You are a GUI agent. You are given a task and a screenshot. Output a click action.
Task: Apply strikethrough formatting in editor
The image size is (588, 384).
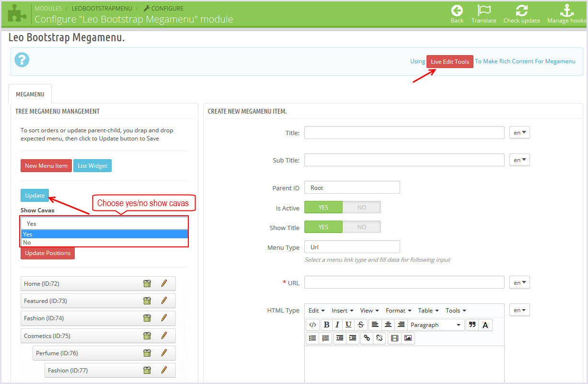[360, 325]
